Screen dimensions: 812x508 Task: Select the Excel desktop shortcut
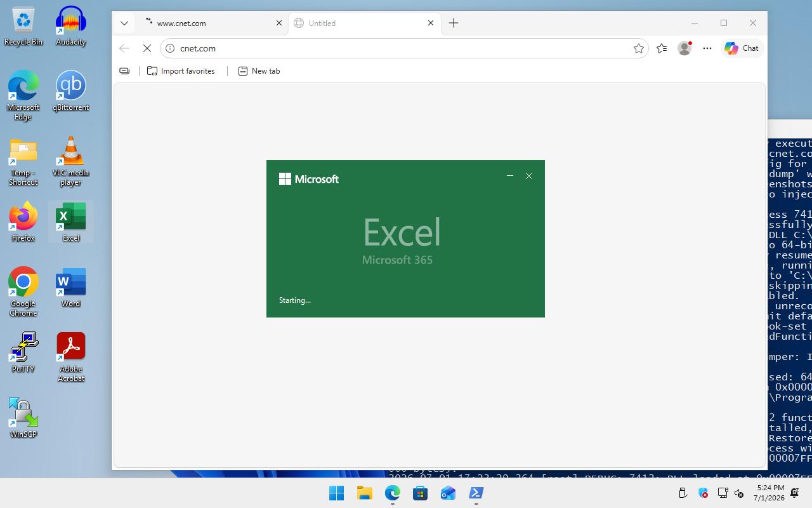pos(70,222)
